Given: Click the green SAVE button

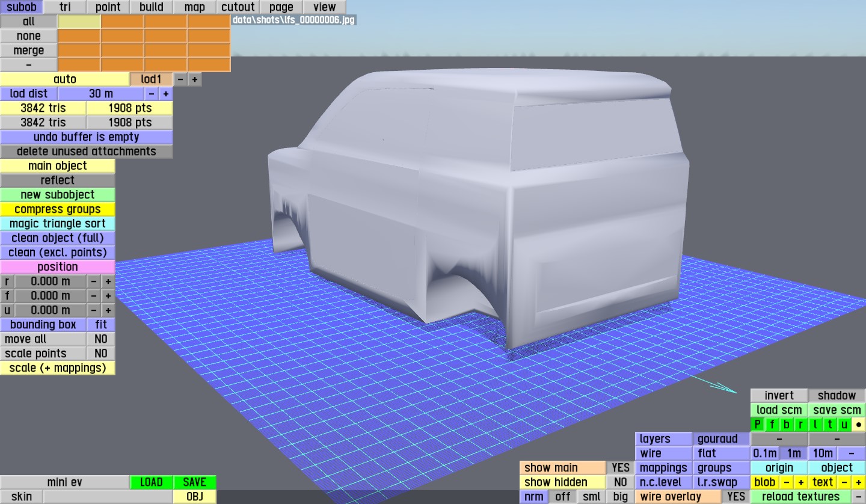Looking at the screenshot, I should tap(195, 482).
